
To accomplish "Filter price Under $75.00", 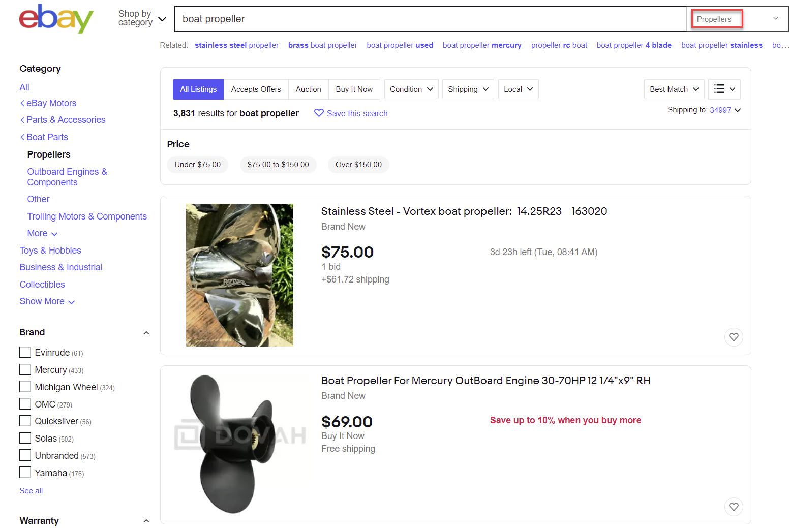I will coord(197,165).
